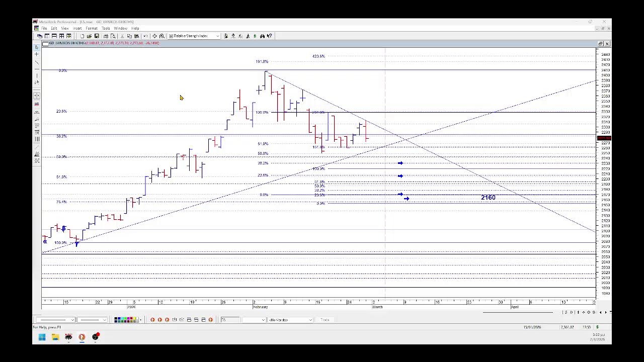Click the For Help, press F1 status text
This screenshot has height=362, width=644.
(47, 327)
